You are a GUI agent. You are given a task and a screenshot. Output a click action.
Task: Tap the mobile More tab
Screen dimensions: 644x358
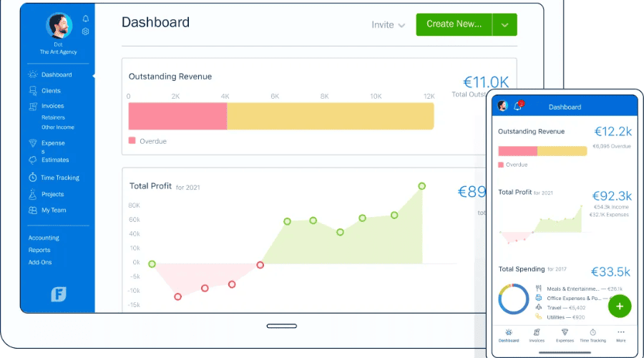click(620, 336)
